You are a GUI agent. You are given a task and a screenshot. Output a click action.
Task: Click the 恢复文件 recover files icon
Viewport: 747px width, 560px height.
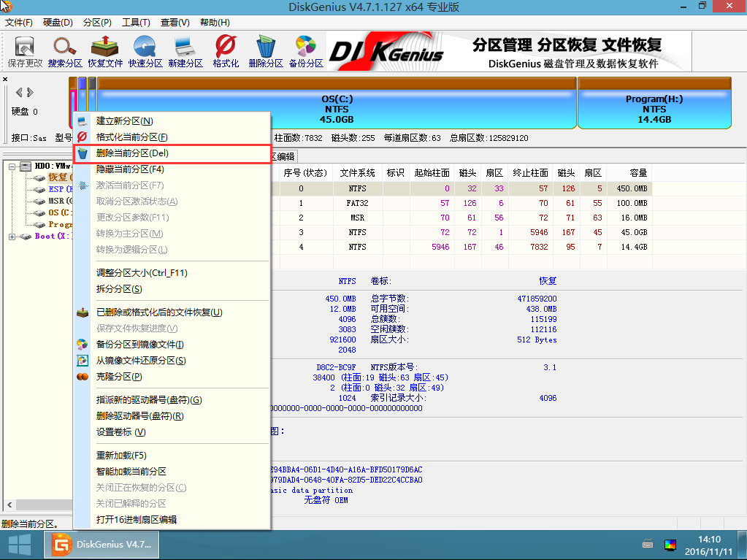click(x=105, y=52)
